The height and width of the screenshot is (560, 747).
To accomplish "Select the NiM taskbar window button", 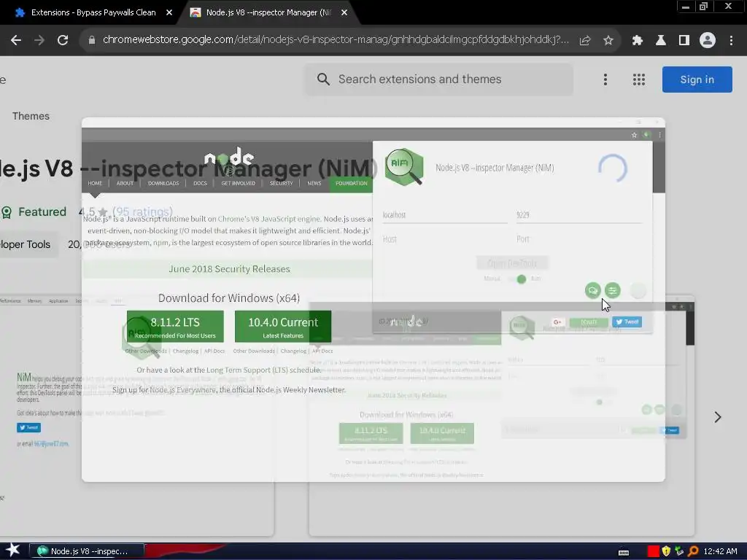I will click(87, 551).
